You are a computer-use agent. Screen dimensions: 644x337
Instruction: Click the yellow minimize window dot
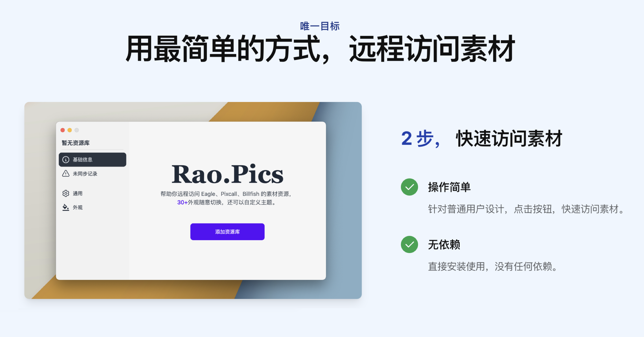tap(69, 130)
